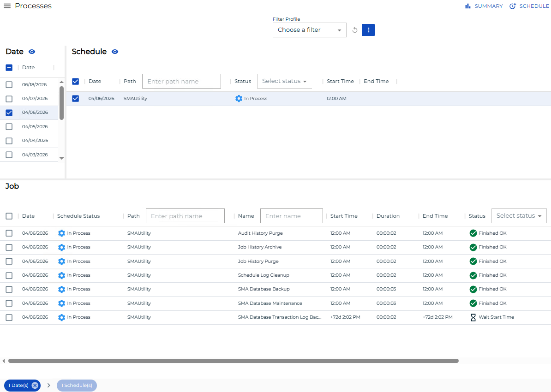
Task: Toggle the Schedule panel visibility eye
Action: 115,52
